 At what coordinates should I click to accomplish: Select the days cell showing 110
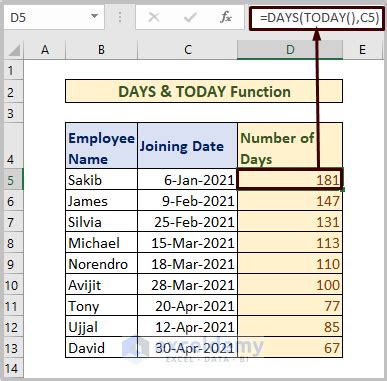pos(290,263)
